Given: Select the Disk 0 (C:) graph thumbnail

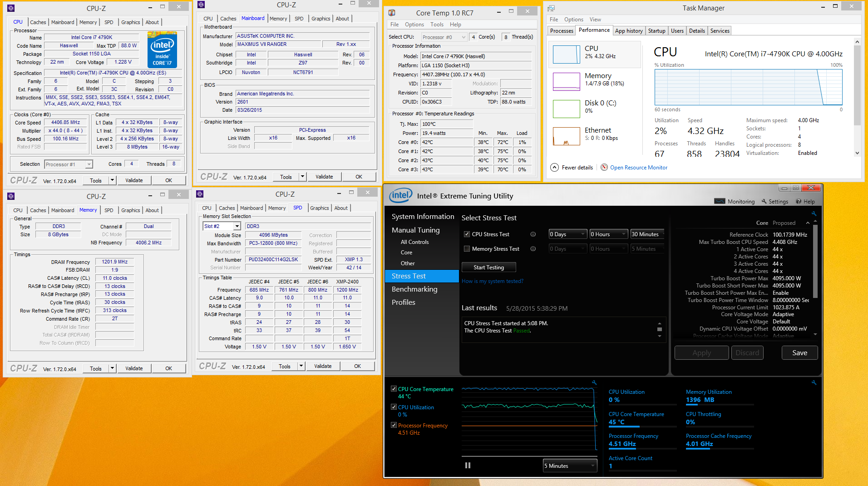Looking at the screenshot, I should [x=566, y=109].
